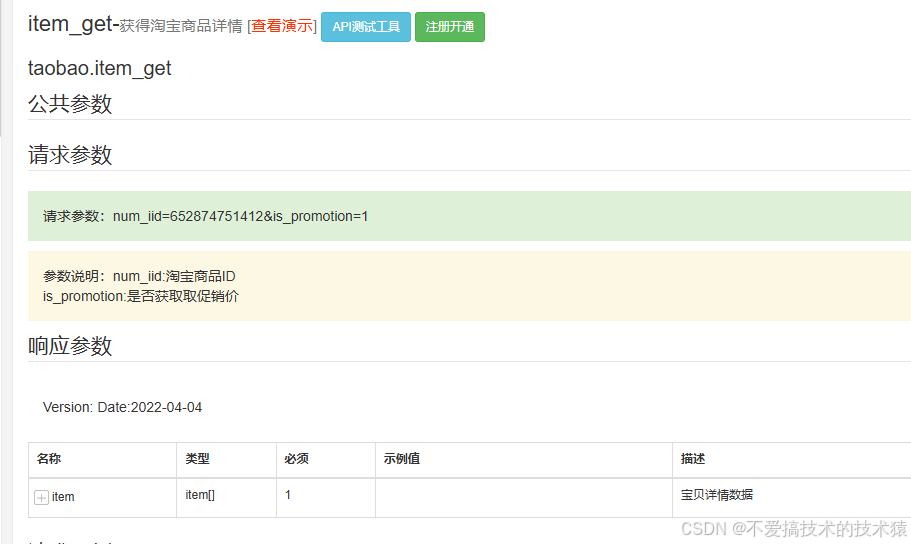The image size is (911, 544).
Task: Click the item name in table row
Action: click(63, 497)
